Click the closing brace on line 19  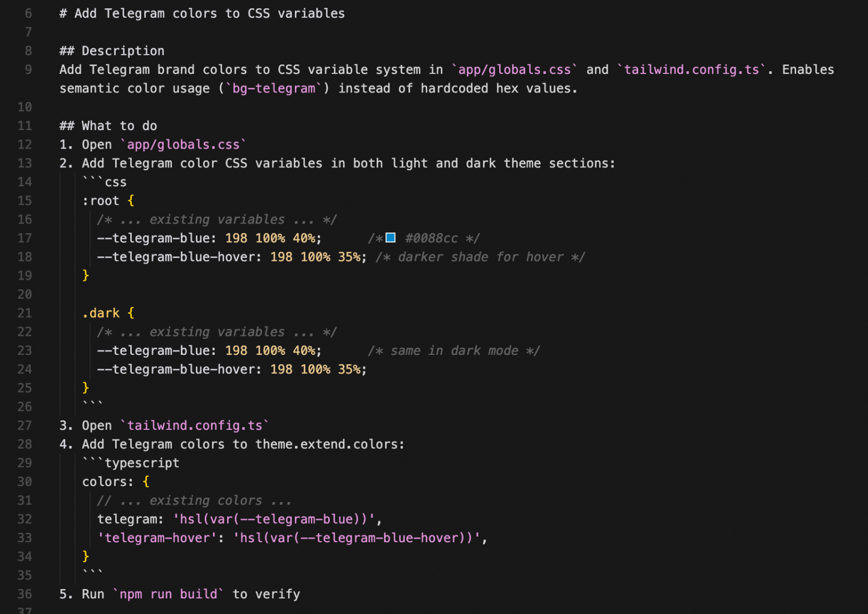click(86, 276)
